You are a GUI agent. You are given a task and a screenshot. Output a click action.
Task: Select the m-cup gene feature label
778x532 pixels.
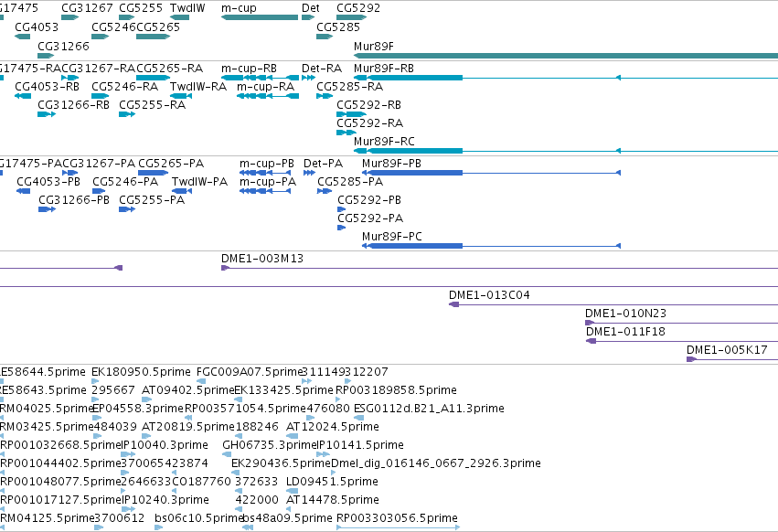click(x=239, y=8)
